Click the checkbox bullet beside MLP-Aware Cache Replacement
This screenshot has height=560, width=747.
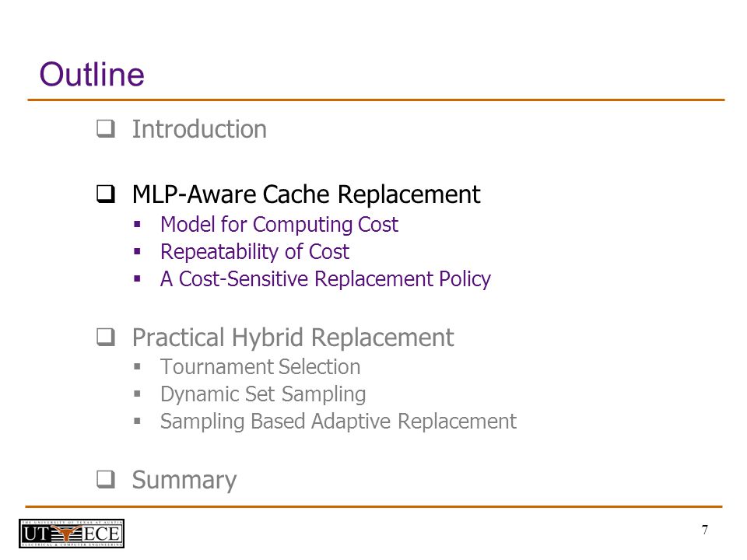coord(106,194)
